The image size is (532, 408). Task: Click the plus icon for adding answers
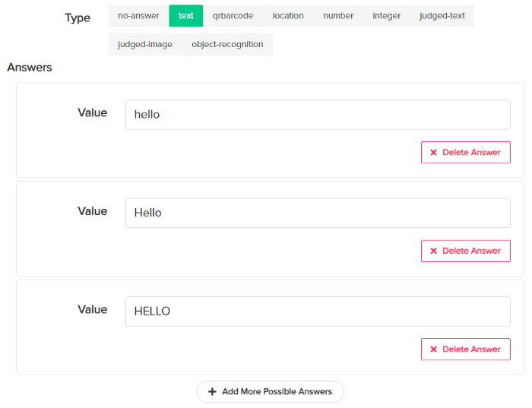(212, 392)
